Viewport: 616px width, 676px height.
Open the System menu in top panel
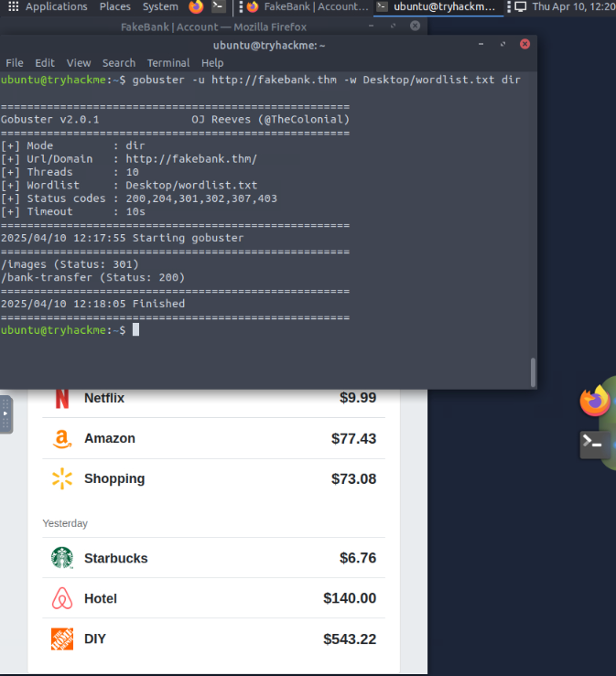click(160, 6)
